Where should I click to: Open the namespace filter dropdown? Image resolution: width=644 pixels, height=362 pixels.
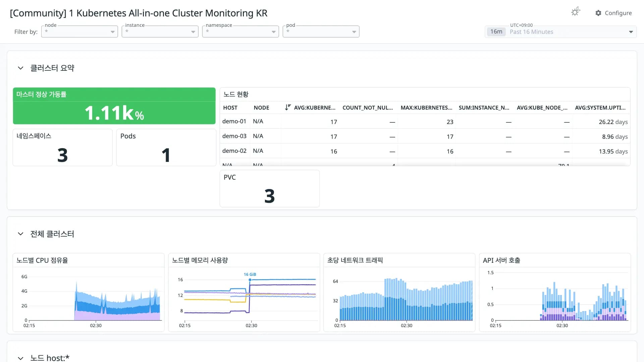point(240,32)
